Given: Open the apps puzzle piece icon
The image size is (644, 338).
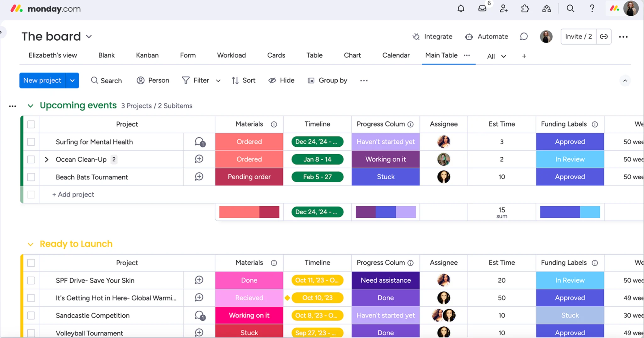Looking at the screenshot, I should (x=525, y=8).
